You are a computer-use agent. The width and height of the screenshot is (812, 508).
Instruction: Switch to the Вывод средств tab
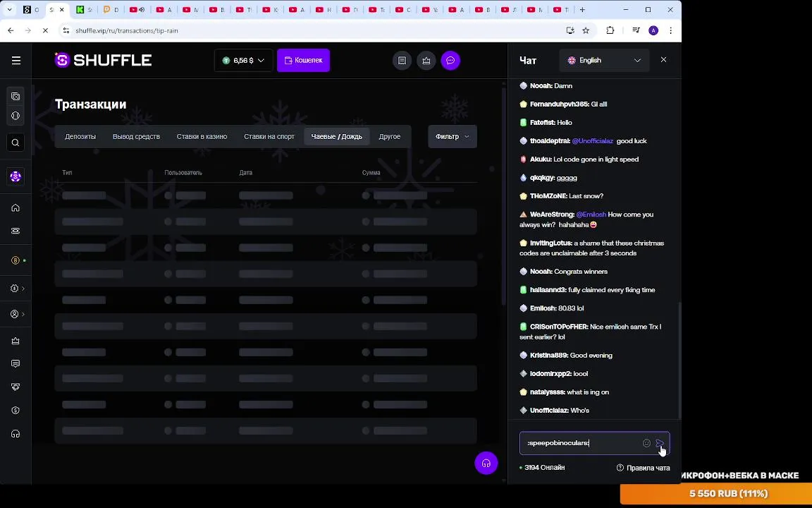(x=136, y=136)
